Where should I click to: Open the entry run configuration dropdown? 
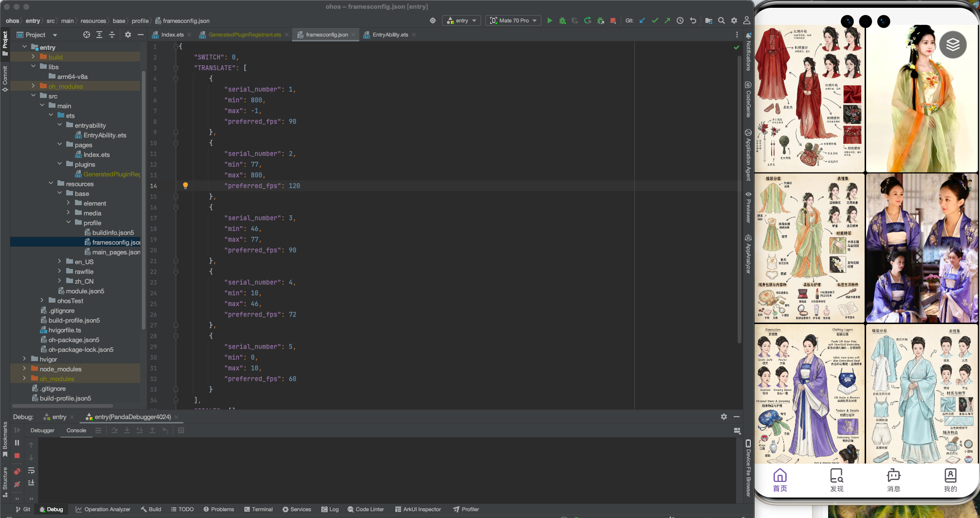click(462, 20)
